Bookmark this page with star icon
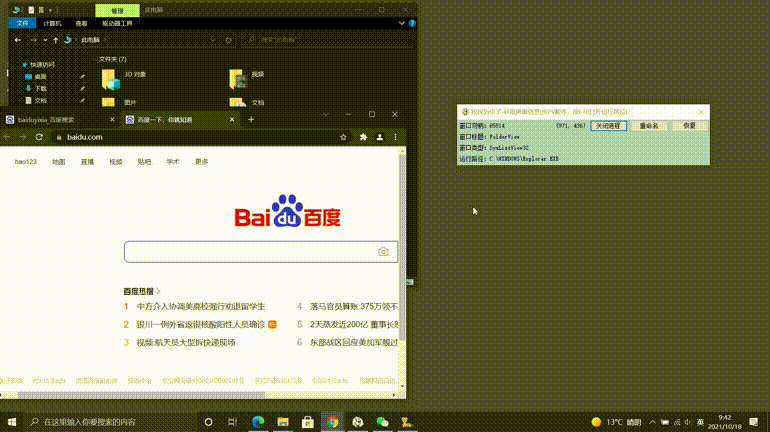The image size is (770, 432). (x=343, y=137)
